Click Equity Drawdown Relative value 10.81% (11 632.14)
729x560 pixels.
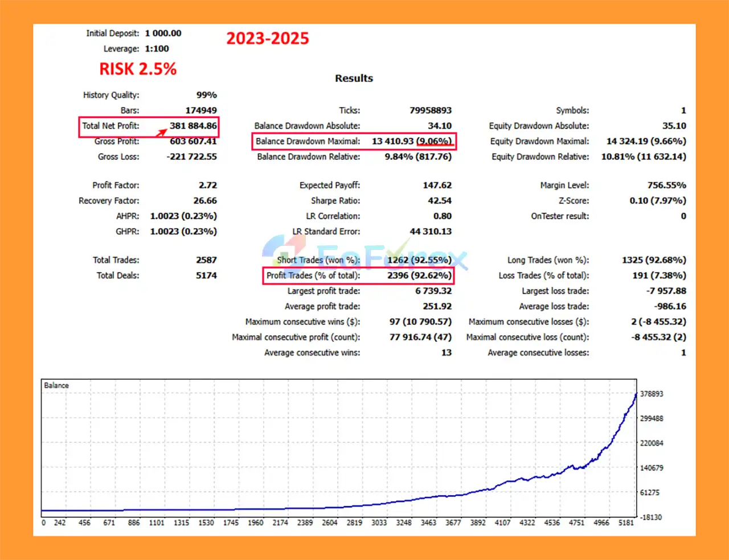tap(644, 156)
